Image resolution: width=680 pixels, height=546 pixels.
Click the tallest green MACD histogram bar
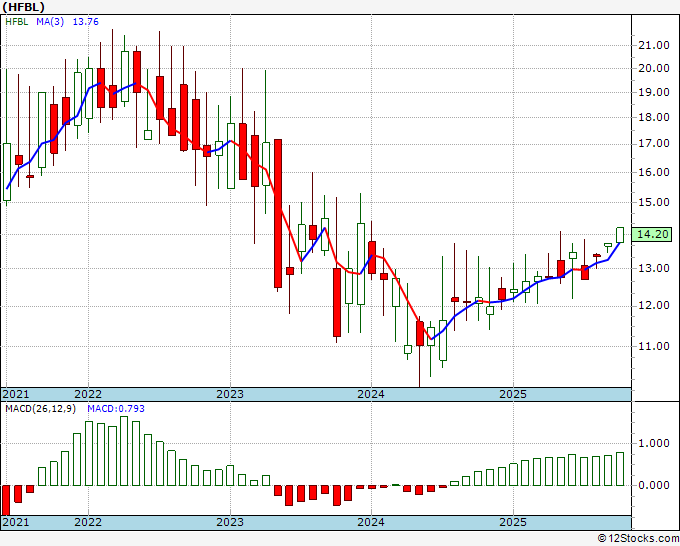[x=124, y=451]
